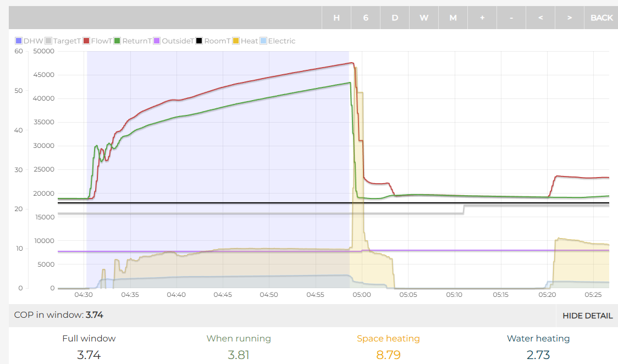Collapse stats with HIDE DETAIL
The height and width of the screenshot is (364, 618).
587,316
